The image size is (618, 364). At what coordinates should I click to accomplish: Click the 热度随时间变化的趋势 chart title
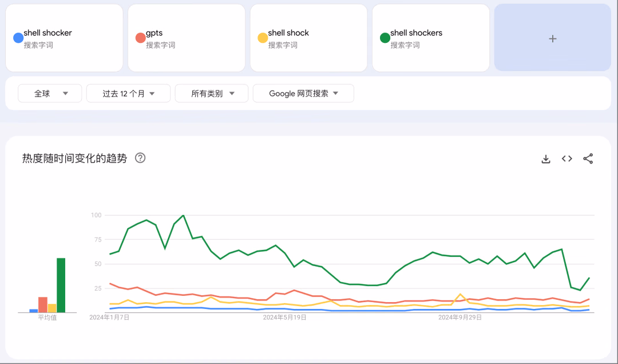click(x=74, y=159)
